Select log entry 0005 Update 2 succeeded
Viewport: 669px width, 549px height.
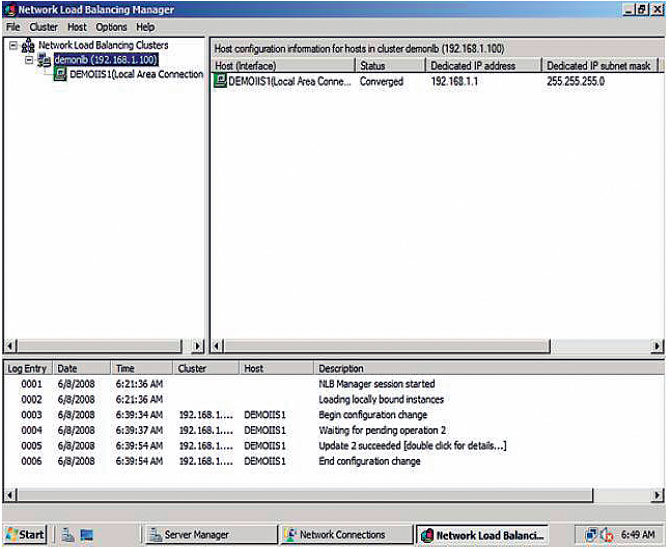(412, 446)
